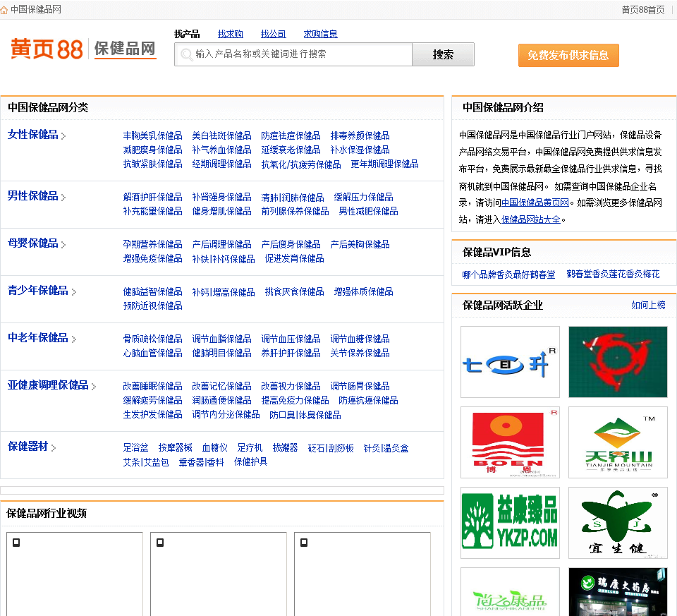Expand arrow next to 母婴保健品

pos(63,245)
